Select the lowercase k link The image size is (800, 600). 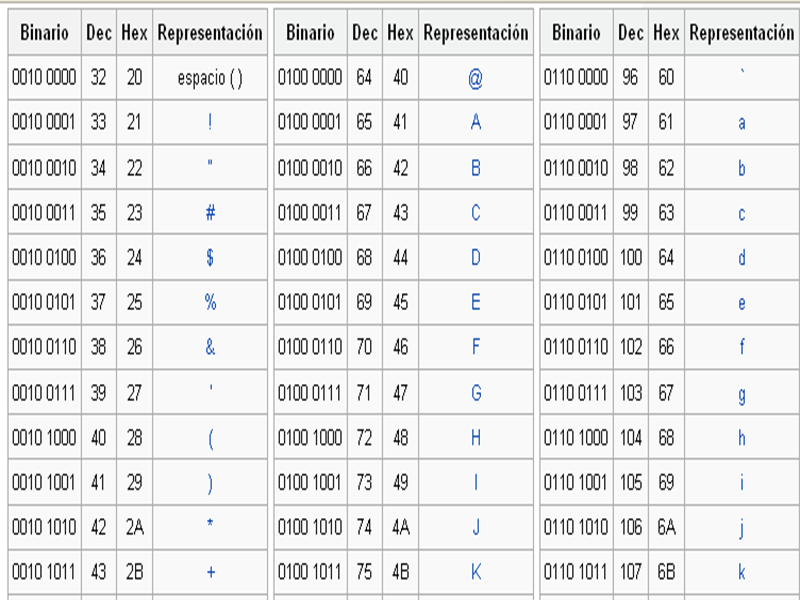point(742,572)
